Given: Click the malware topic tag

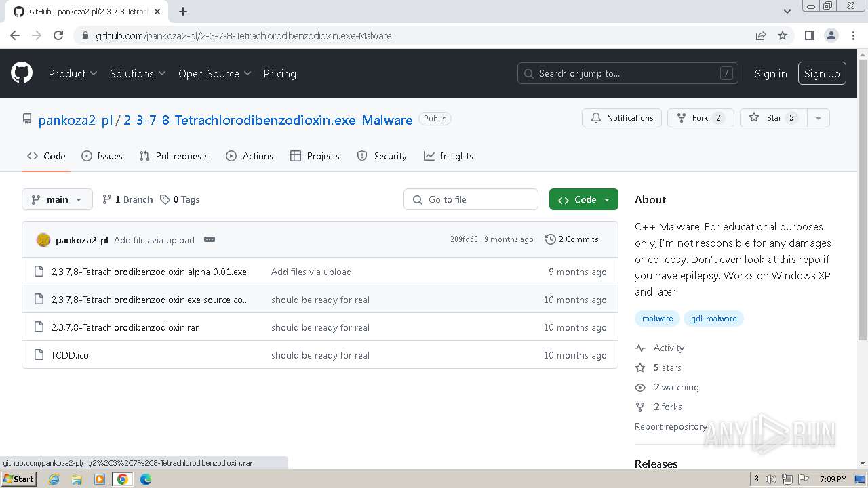Looking at the screenshot, I should [x=657, y=319].
